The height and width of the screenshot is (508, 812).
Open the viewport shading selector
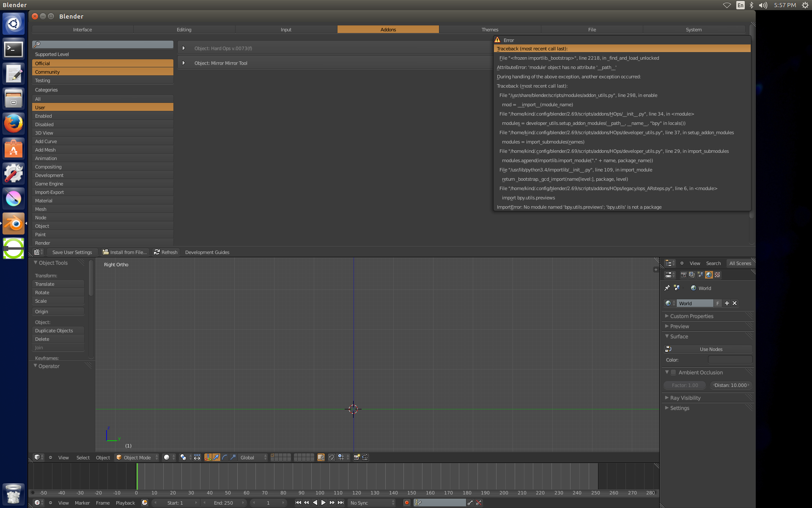click(169, 457)
